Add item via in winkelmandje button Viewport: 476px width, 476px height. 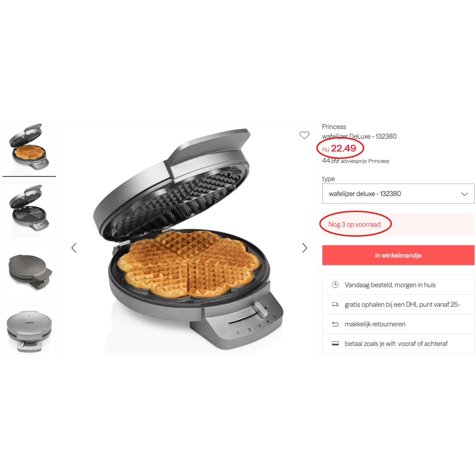(398, 255)
